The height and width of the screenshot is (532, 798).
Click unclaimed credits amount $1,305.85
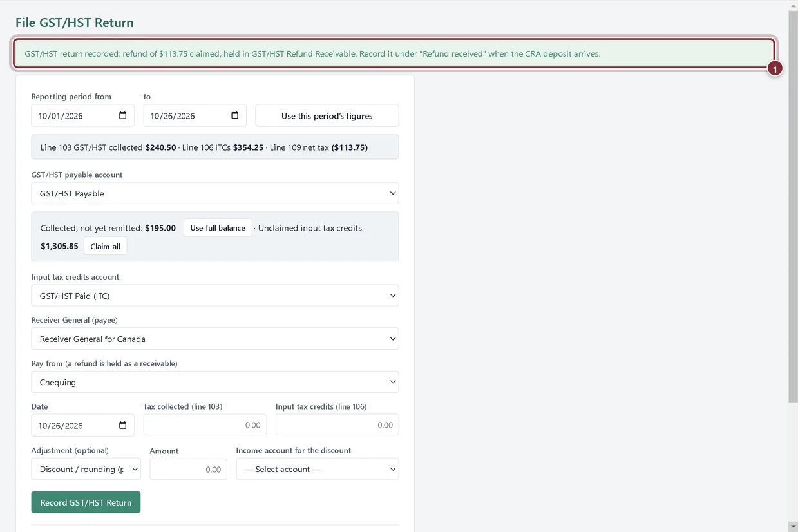[59, 246]
